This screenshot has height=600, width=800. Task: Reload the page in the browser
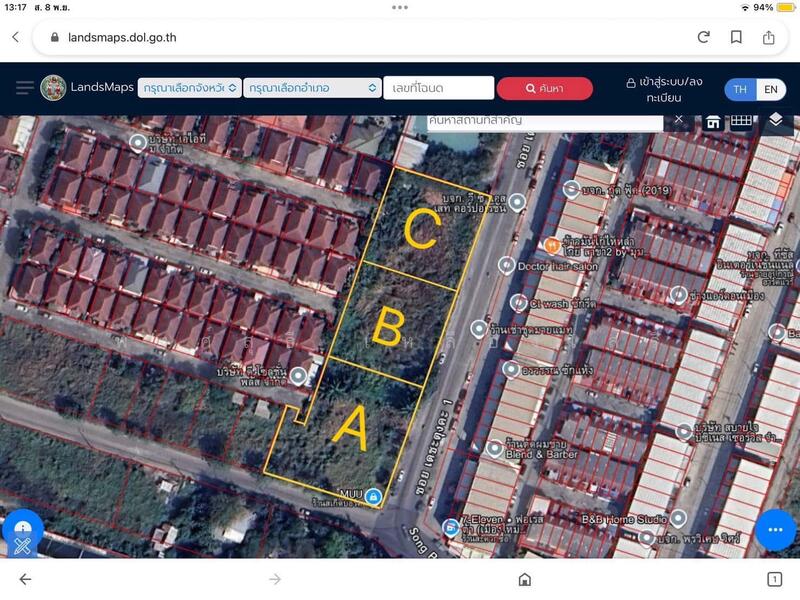704,37
